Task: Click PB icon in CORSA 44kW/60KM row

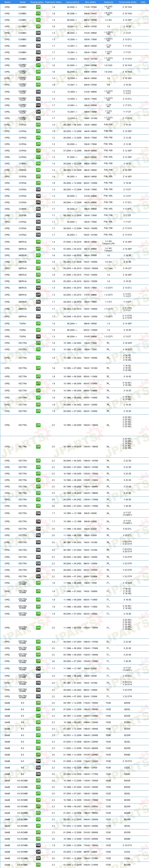Action: click(x=38, y=131)
